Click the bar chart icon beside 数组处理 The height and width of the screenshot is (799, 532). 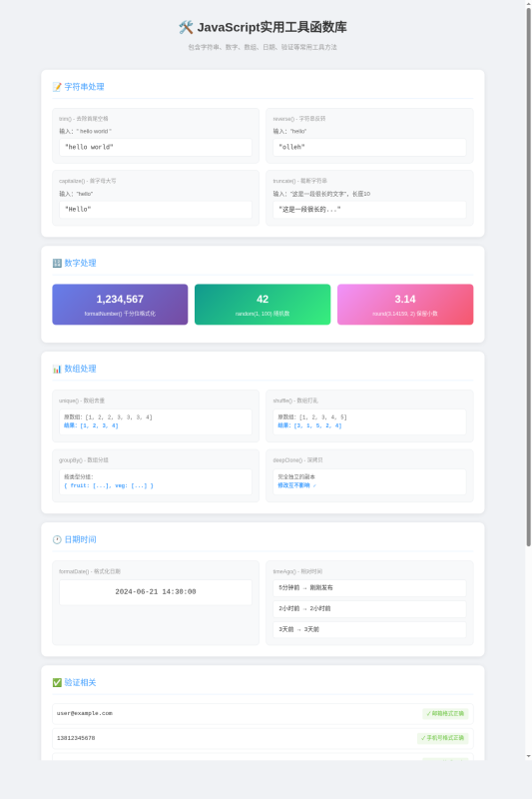pyautogui.click(x=57, y=369)
